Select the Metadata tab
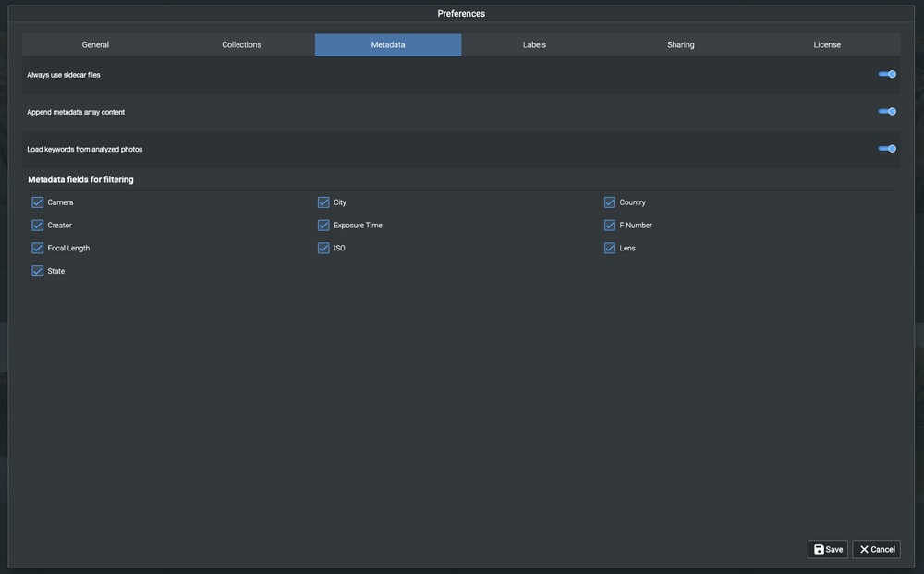Screen dimensions: 924x574 388,44
